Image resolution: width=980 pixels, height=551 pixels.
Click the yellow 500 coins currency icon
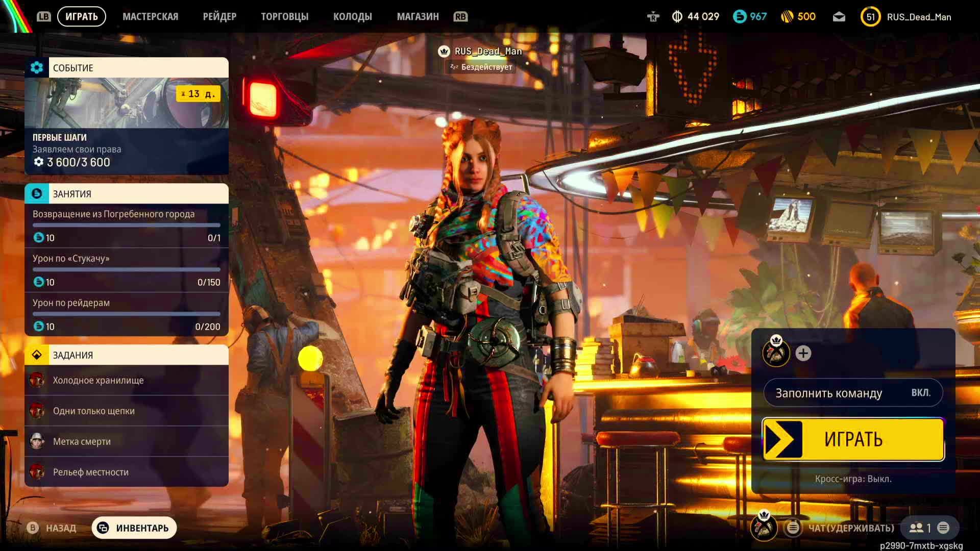coord(787,17)
